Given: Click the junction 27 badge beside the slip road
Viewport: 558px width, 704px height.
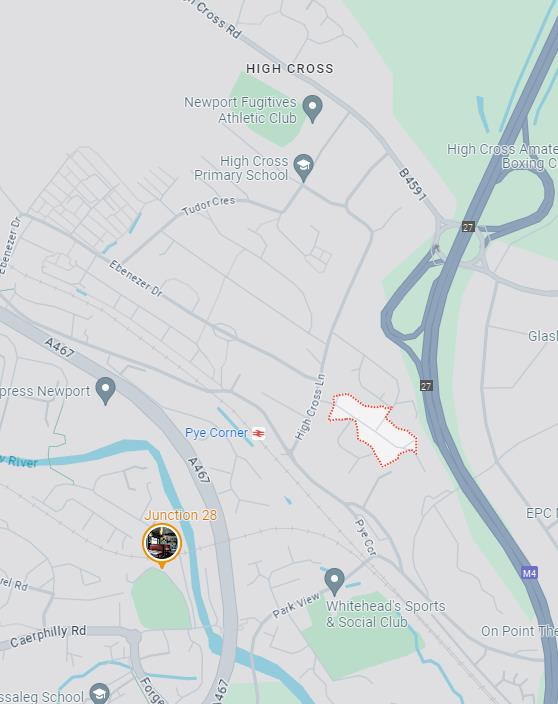Looking at the screenshot, I should [426, 385].
